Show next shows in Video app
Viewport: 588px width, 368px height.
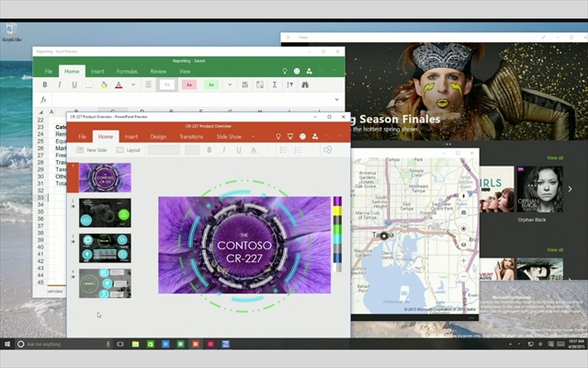[570, 190]
